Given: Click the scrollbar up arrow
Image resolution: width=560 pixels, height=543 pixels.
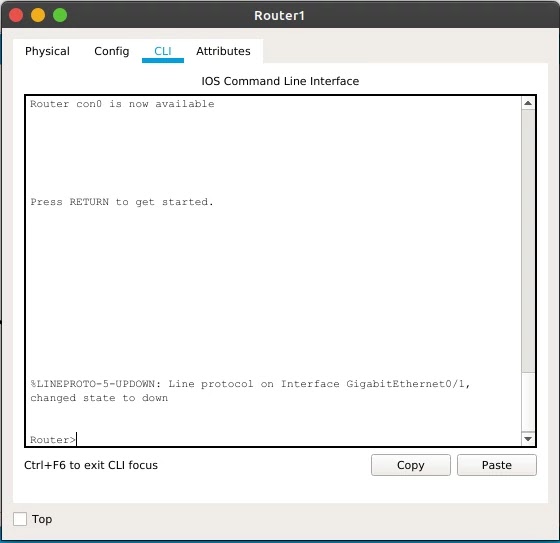Looking at the screenshot, I should click(528, 104).
